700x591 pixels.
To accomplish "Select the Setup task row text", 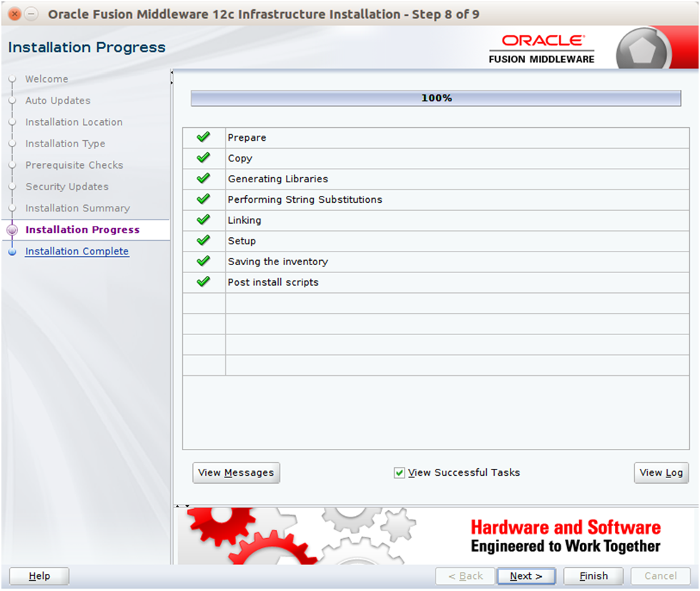I will tap(242, 241).
